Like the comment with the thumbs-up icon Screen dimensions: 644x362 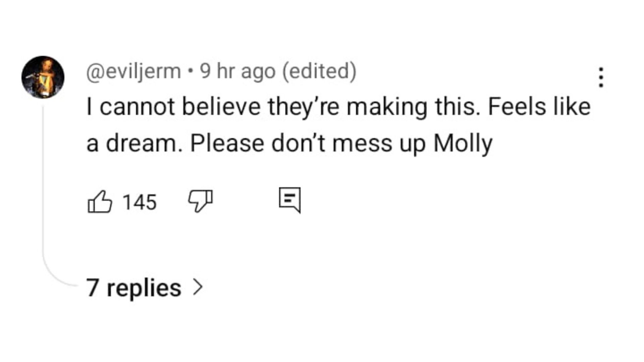(x=100, y=201)
